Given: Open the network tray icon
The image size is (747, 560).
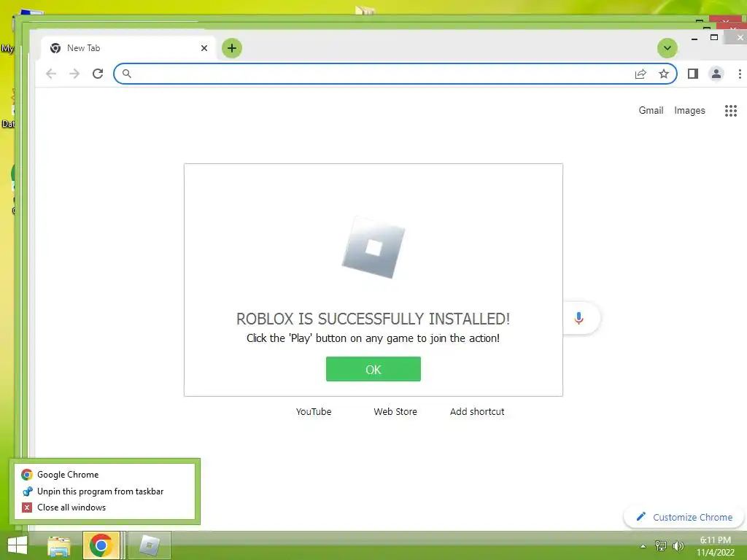Looking at the screenshot, I should (x=661, y=546).
